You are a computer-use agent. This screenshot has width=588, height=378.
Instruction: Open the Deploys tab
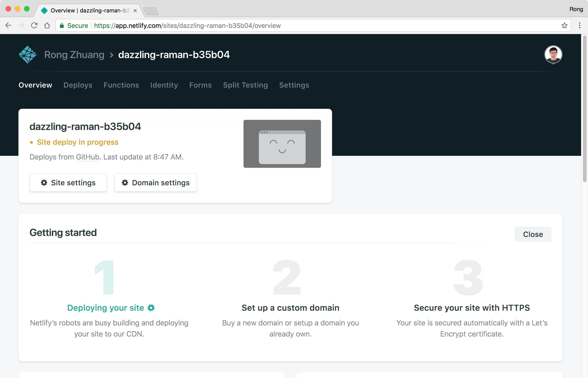coord(77,85)
